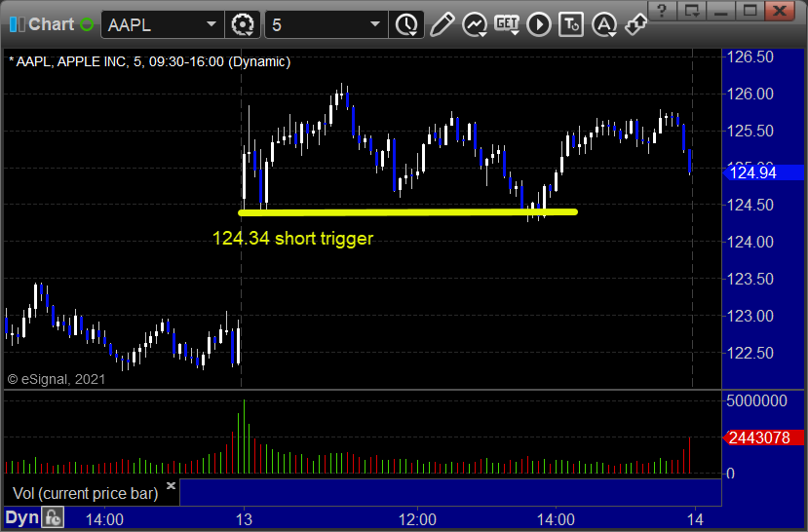The height and width of the screenshot is (532, 808).
Task: Click the 'Vol (current price bar)' label
Action: (86, 493)
